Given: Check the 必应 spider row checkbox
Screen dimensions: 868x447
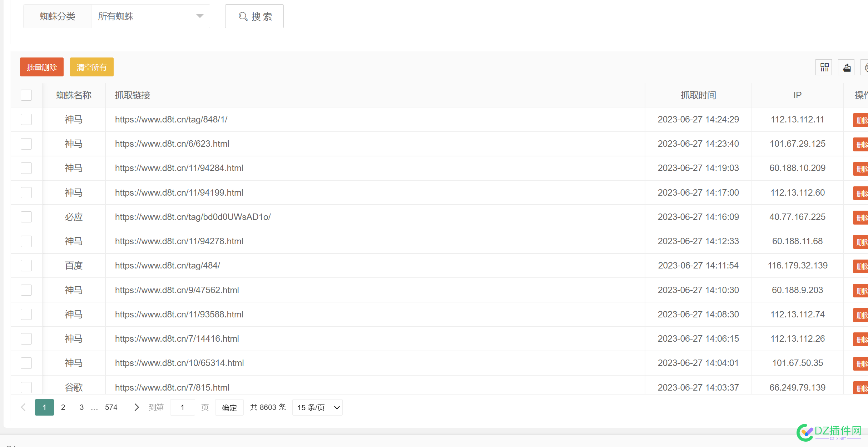Looking at the screenshot, I should click(26, 217).
